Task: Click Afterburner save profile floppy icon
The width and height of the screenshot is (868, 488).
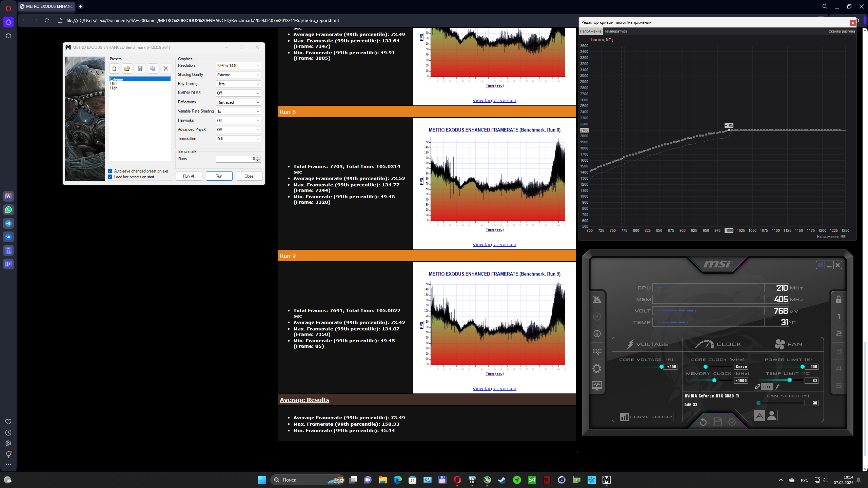Action: (717, 422)
